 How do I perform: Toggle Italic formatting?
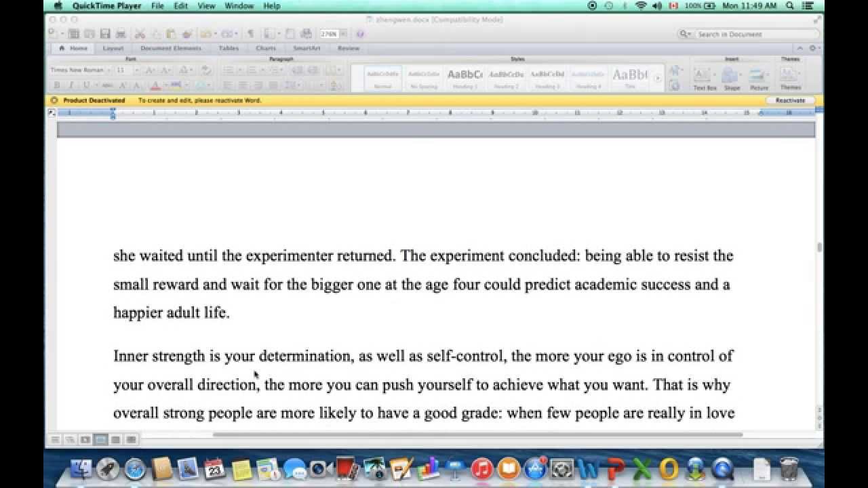71,85
